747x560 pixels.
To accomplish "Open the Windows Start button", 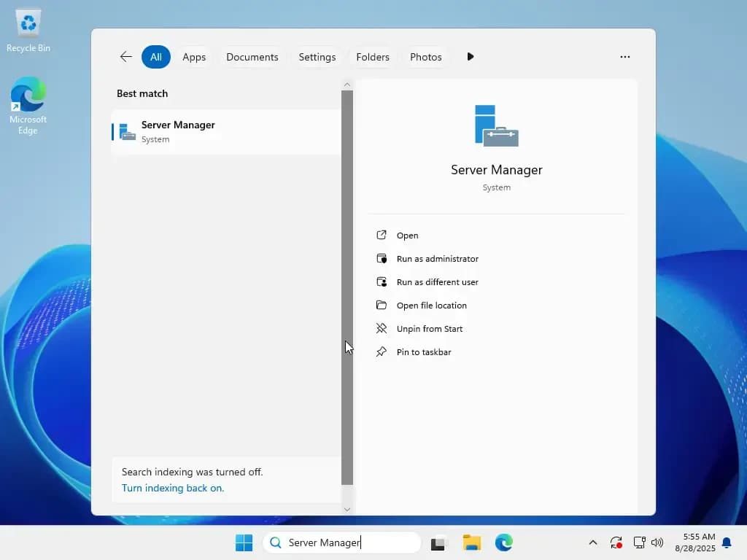I will (x=244, y=542).
